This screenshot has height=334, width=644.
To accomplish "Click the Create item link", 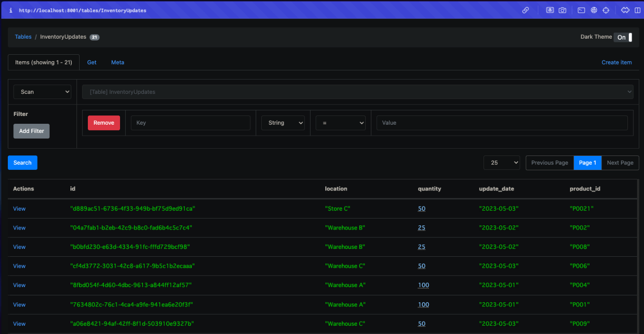I will (616, 62).
